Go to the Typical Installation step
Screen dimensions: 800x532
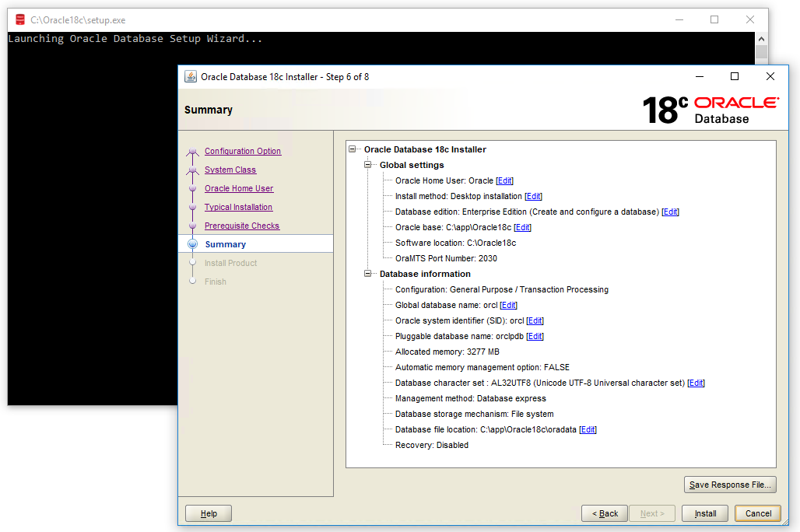(238, 207)
